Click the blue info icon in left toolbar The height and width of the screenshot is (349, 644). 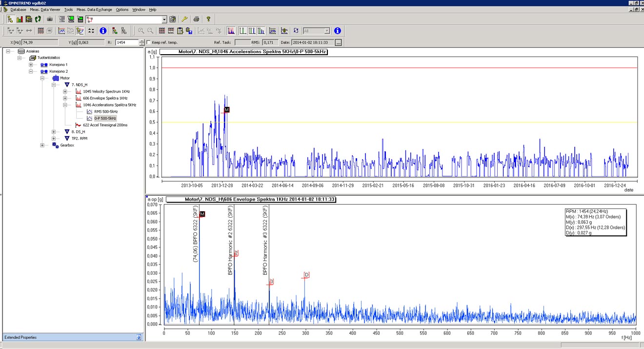tap(103, 31)
